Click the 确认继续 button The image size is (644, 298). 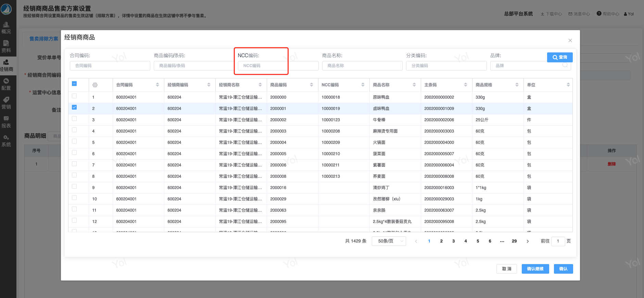click(535, 269)
